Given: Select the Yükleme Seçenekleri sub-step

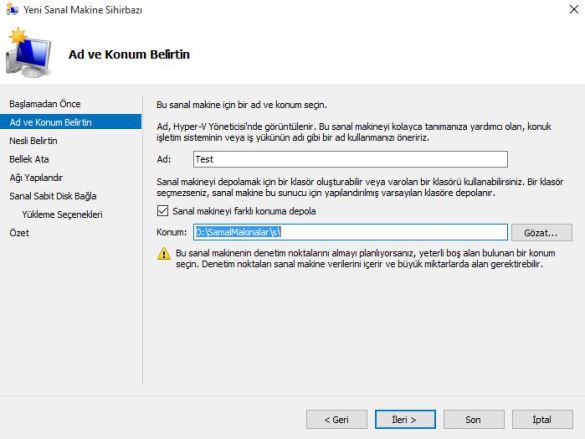Looking at the screenshot, I should click(x=62, y=214).
